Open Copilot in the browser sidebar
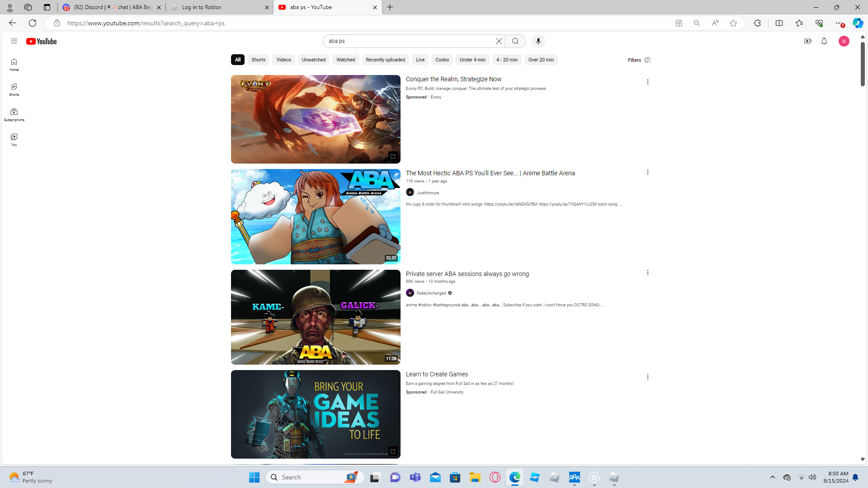Screen dimensions: 868x488 (x=858, y=23)
